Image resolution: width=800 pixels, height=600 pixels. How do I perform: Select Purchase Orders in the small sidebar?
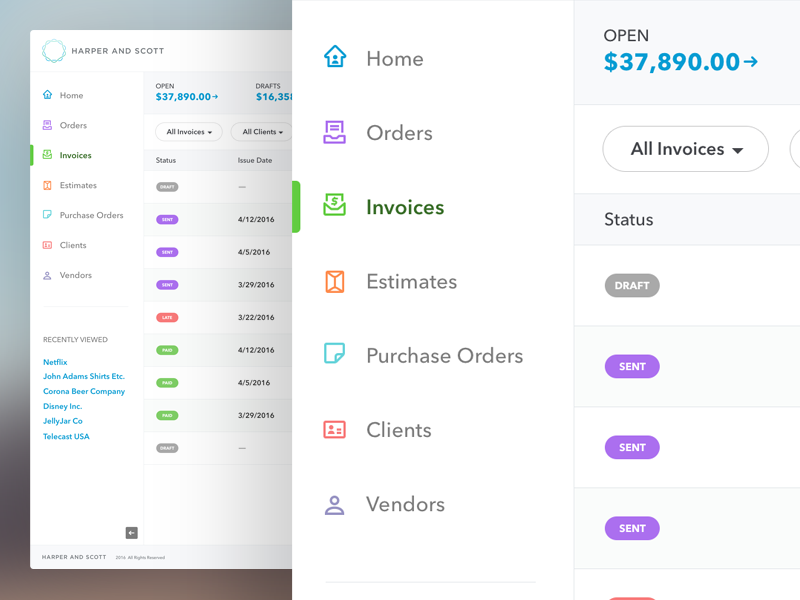(91, 215)
